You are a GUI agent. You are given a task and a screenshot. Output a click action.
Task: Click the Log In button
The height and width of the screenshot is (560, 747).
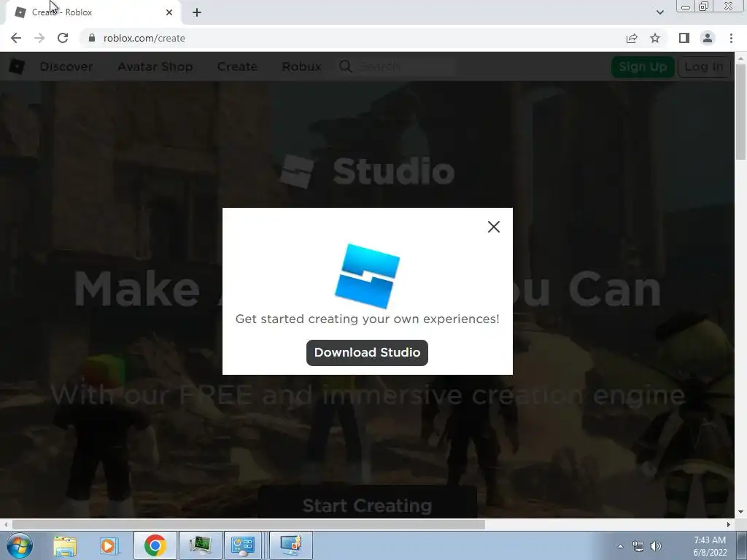[704, 66]
